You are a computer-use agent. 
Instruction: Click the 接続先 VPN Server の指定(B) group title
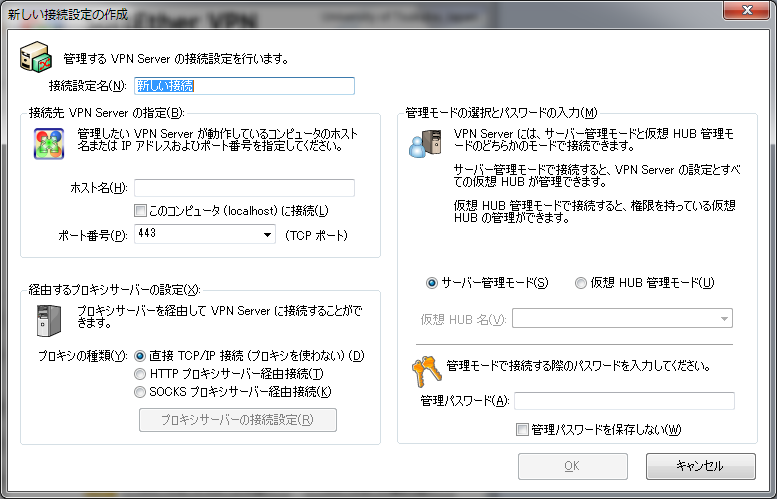click(107, 113)
